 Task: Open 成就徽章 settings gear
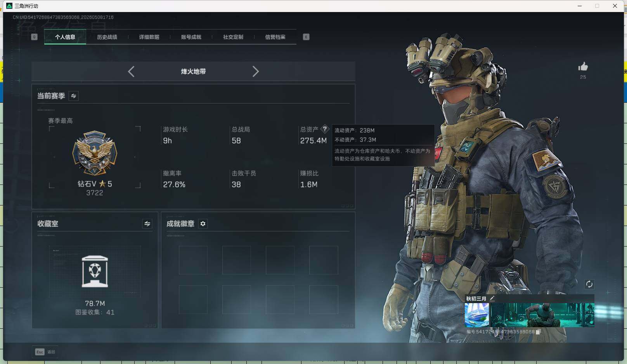[x=203, y=224]
